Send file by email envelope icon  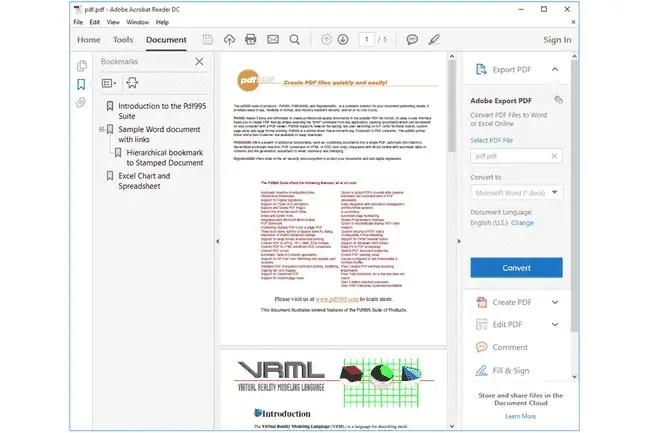click(273, 39)
